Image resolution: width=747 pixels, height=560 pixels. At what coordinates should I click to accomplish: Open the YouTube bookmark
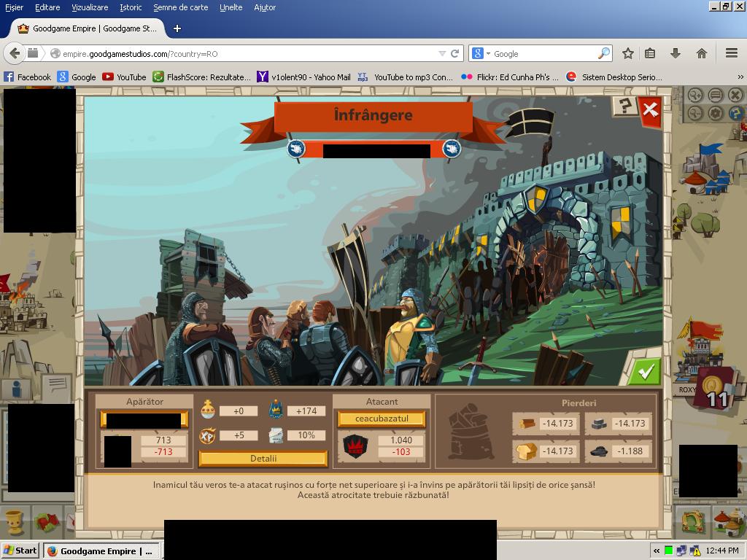(x=124, y=77)
